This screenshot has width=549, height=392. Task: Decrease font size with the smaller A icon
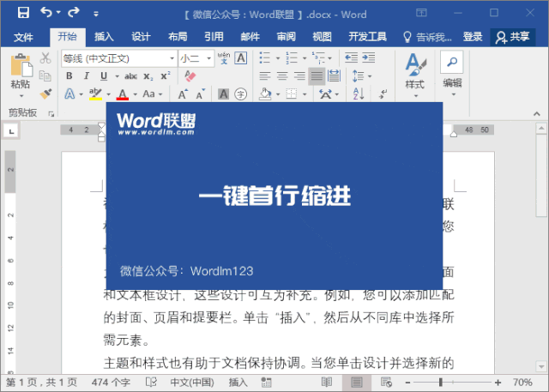(x=200, y=93)
